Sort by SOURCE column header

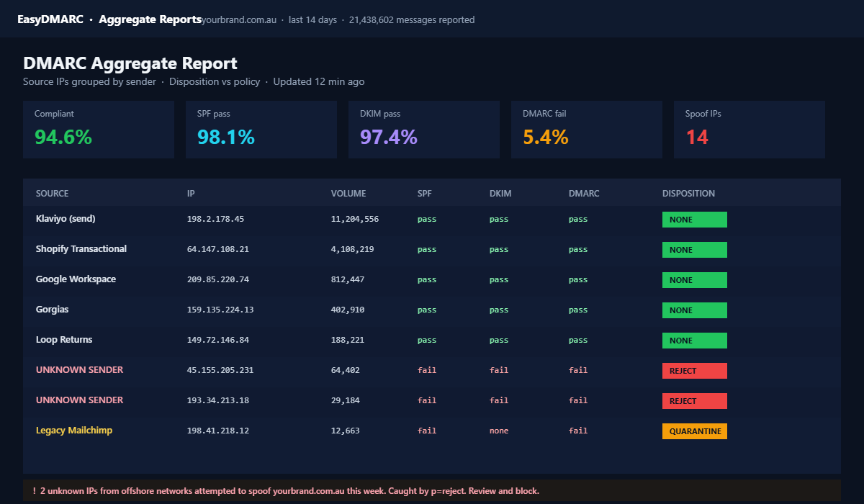click(53, 194)
